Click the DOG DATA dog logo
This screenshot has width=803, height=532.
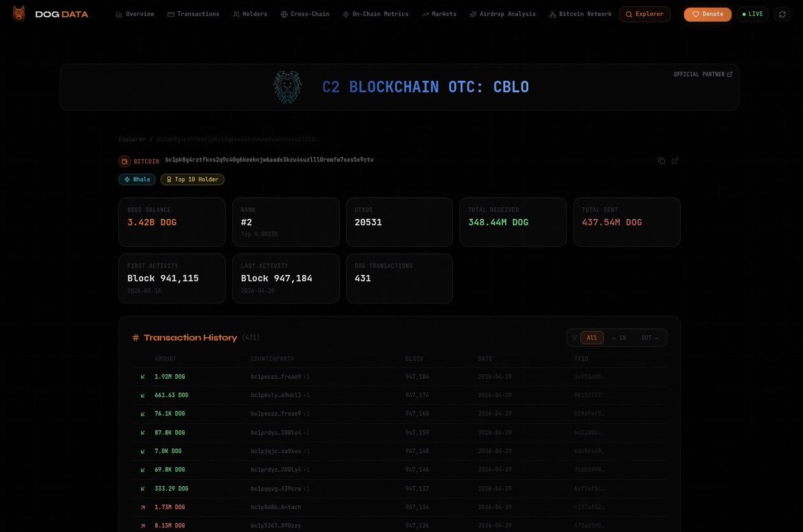19,14
